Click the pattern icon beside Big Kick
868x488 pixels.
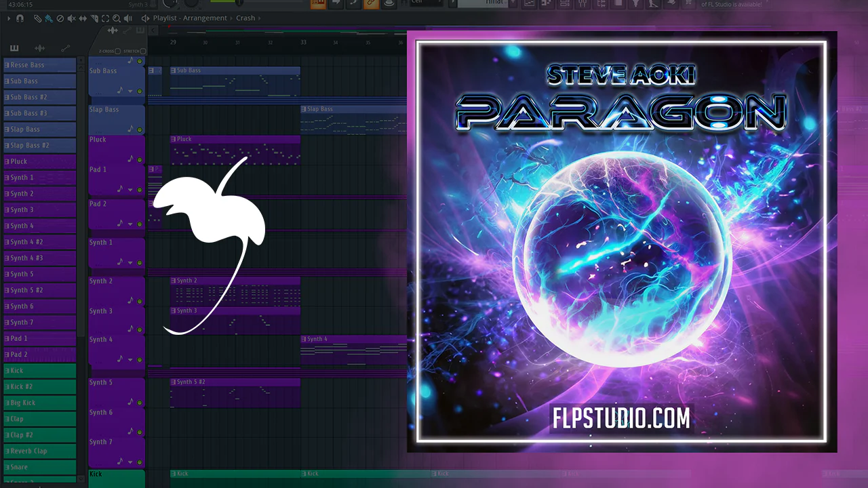point(7,403)
